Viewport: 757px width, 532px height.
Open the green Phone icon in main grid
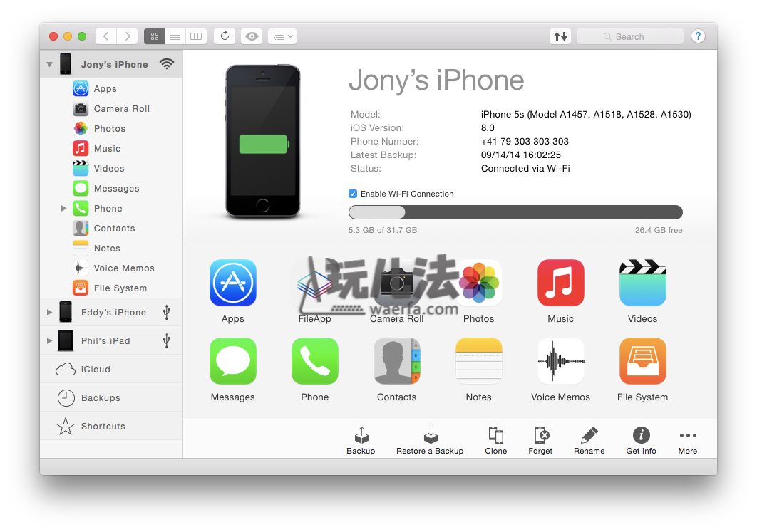tap(315, 361)
